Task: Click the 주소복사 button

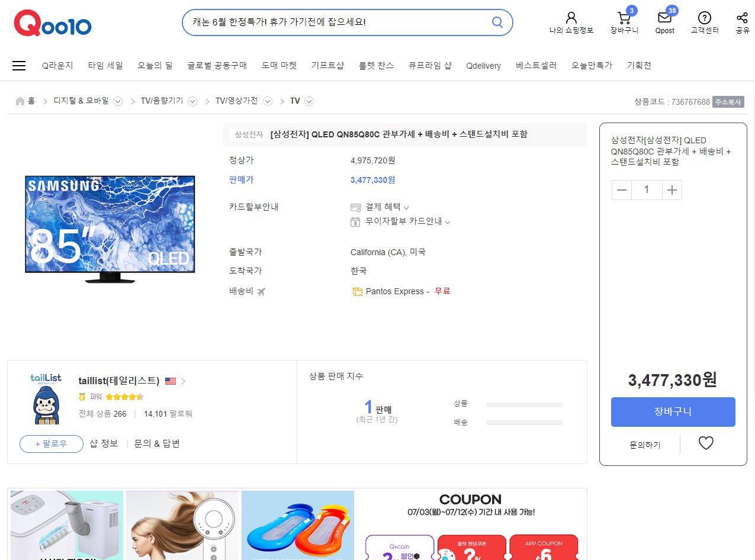Action: tap(728, 102)
